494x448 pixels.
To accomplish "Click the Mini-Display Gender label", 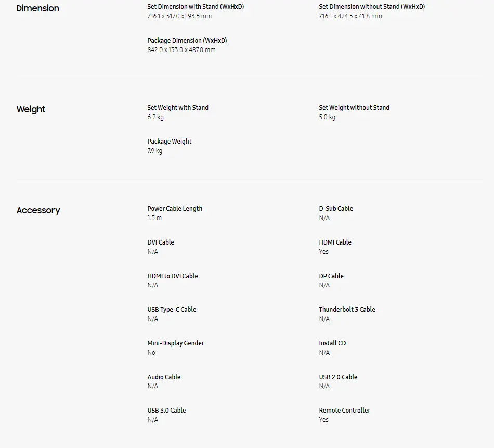I will tap(175, 343).
